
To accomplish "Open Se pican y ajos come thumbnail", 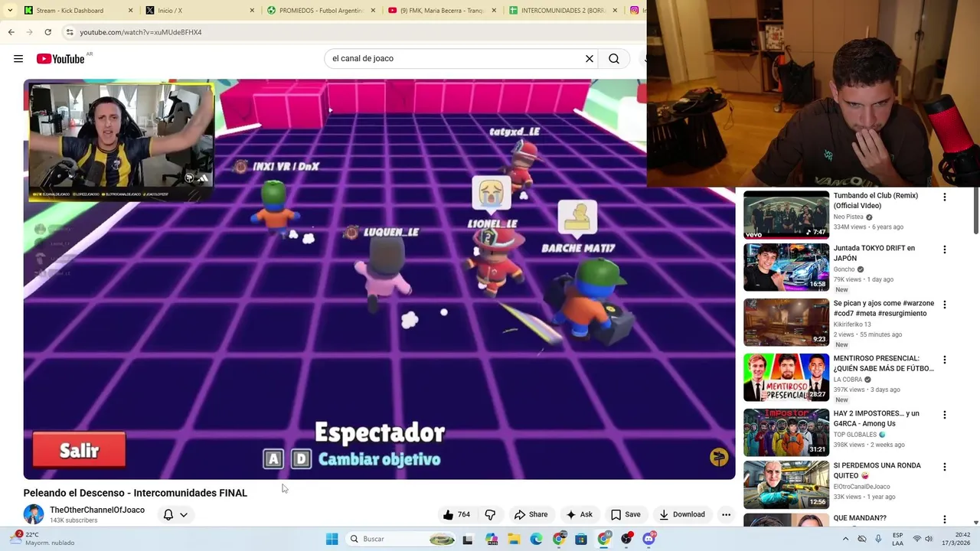I will point(786,322).
